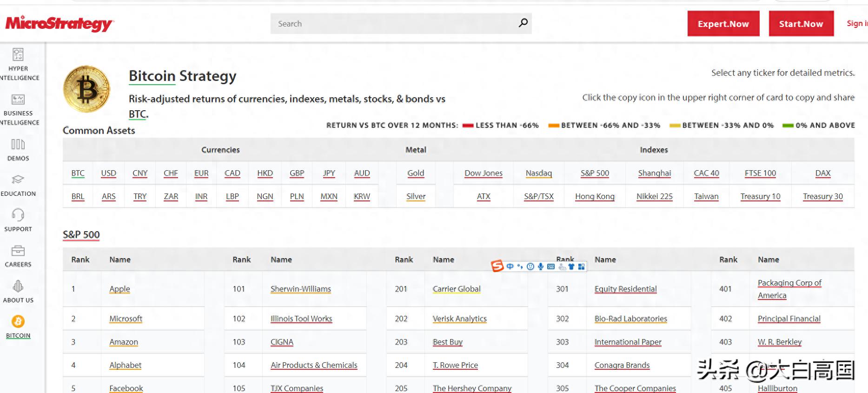
Task: Open Illinois Tool Works stock details
Action: click(301, 319)
